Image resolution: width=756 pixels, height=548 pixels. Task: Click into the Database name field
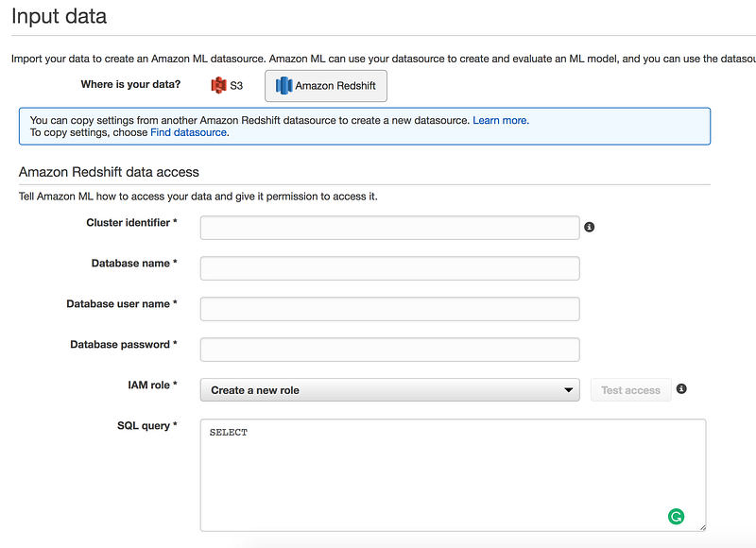click(x=389, y=268)
